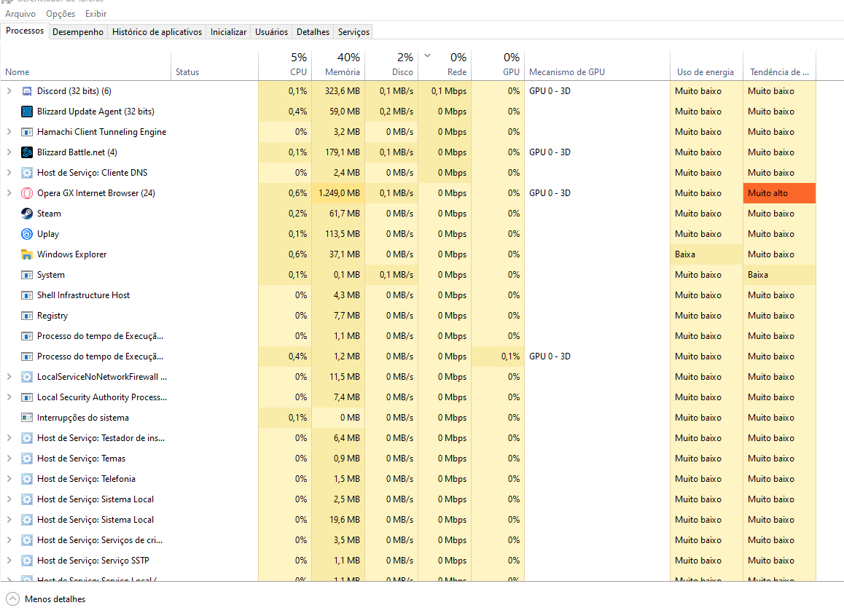Image resolution: width=844 pixels, height=616 pixels.
Task: Expand Host de Serviço: Telefonia
Action: tap(9, 479)
